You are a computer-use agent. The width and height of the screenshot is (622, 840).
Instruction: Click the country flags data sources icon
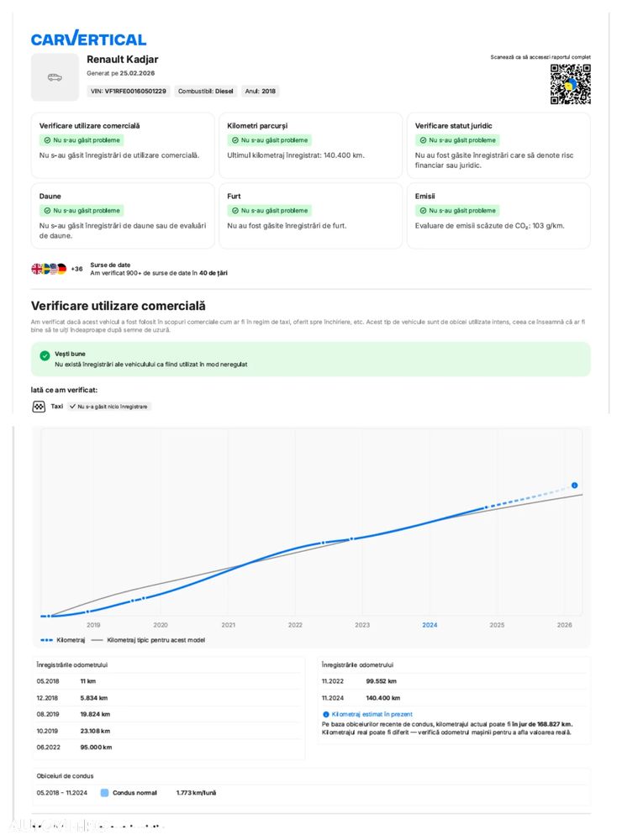click(49, 269)
